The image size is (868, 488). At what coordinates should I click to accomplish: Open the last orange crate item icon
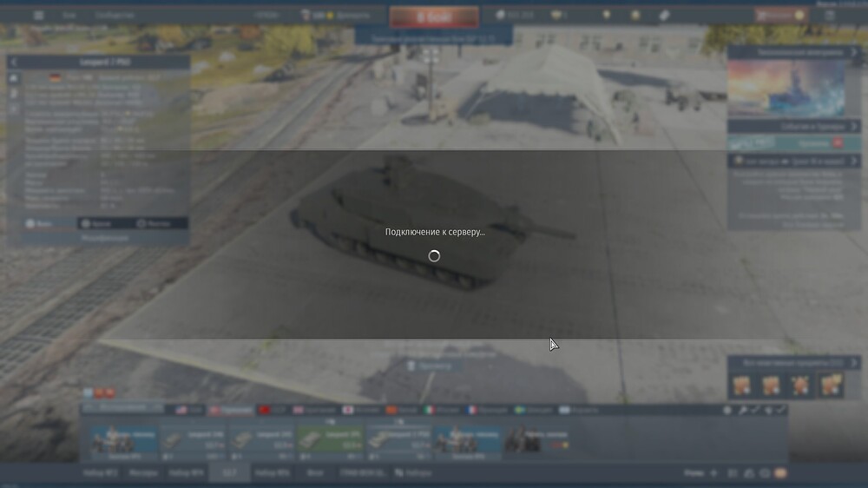(x=831, y=385)
